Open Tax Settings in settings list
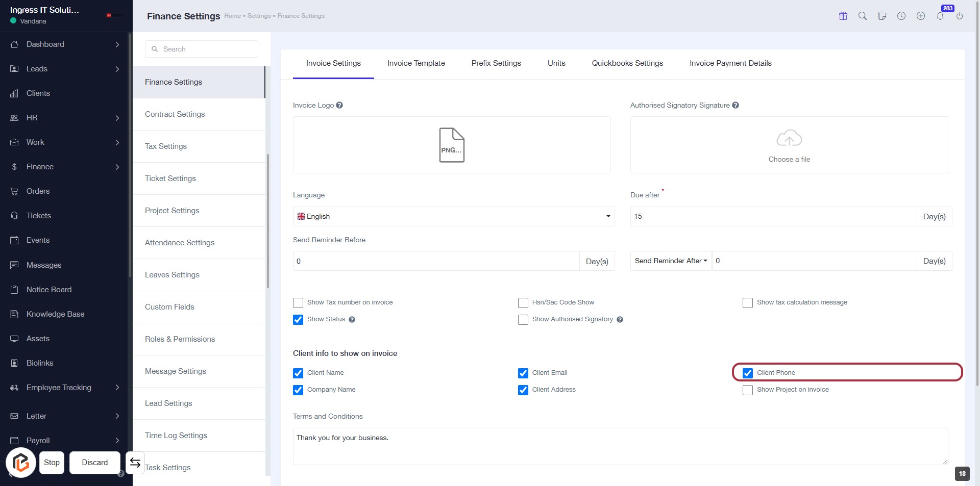980x486 pixels. (166, 146)
